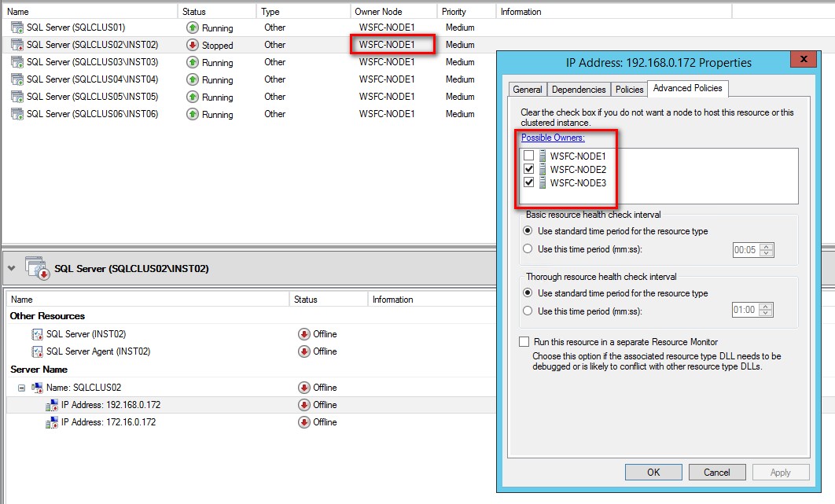Click the red Stopped status icon for SQLCLUS02\INST02
Screen dimensions: 835x504
point(193,45)
